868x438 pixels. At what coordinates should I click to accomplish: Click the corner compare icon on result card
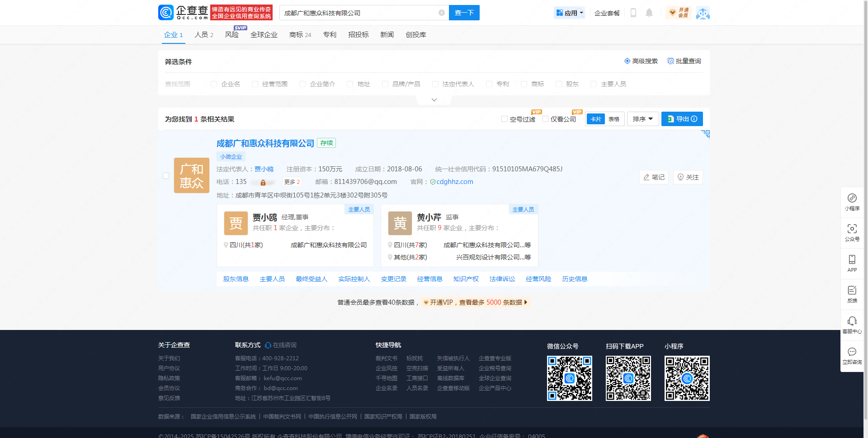(706, 134)
